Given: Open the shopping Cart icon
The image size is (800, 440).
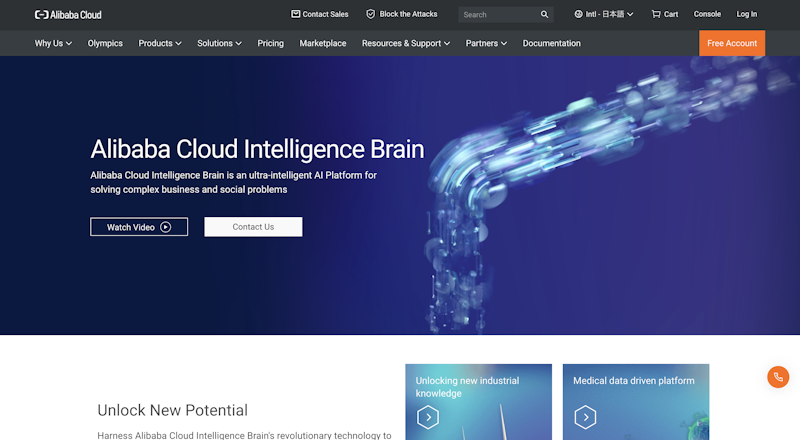Looking at the screenshot, I should coord(656,15).
